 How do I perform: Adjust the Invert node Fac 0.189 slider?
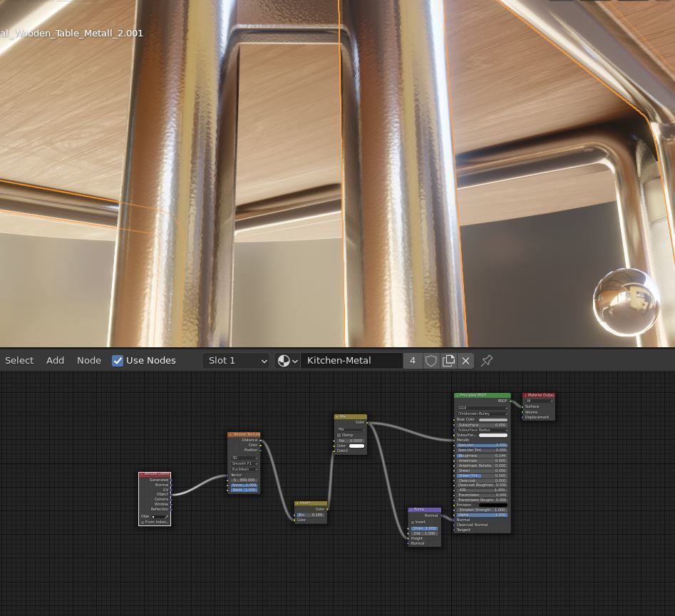click(x=311, y=515)
